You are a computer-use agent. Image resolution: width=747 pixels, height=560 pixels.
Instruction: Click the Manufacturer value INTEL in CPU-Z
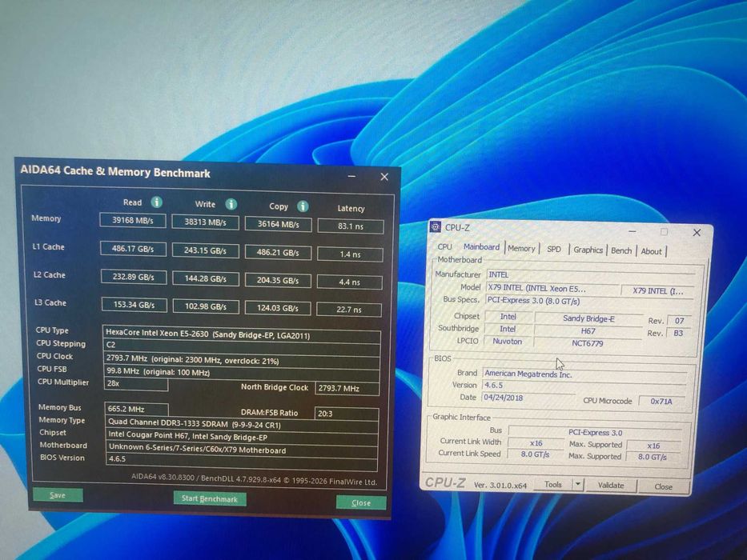coord(591,274)
